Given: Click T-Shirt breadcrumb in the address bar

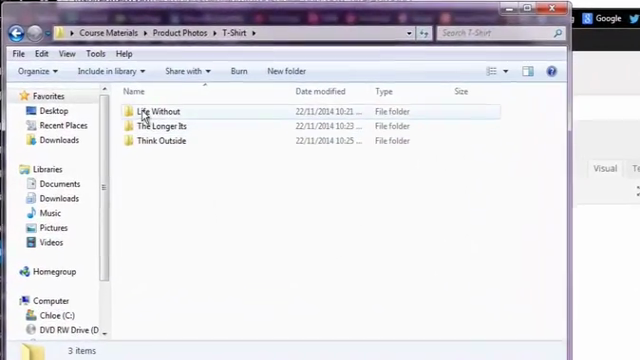Looking at the screenshot, I should (234, 33).
